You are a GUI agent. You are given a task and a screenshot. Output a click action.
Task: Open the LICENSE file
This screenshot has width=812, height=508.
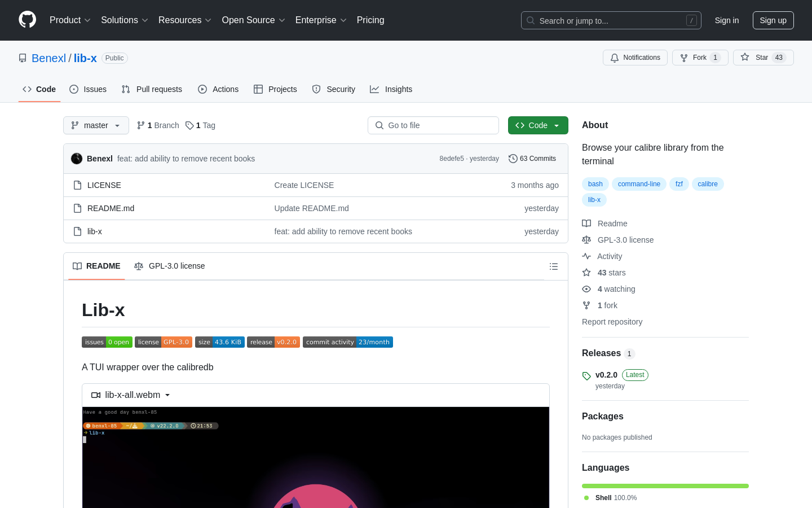pos(104,185)
